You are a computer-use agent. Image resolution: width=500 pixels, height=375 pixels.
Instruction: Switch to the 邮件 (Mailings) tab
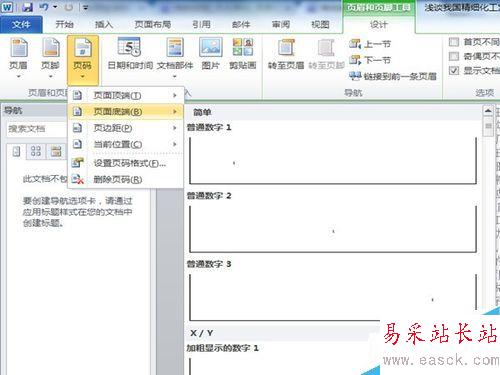point(241,24)
